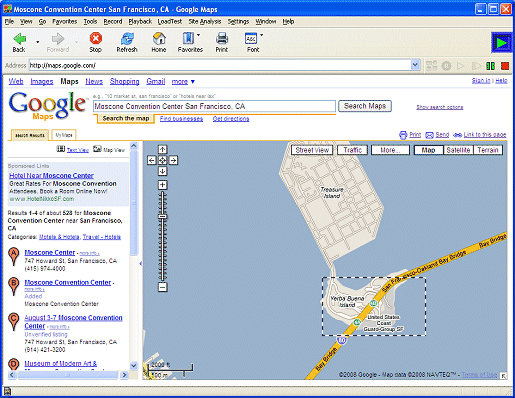Enable Street View overlay
This screenshot has width=515, height=398.
(312, 150)
